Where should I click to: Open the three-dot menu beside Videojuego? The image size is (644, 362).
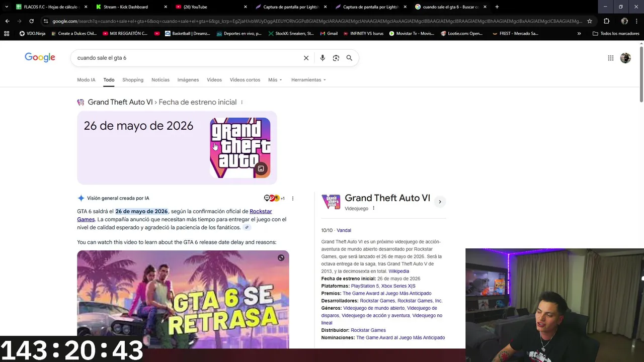[x=373, y=208]
